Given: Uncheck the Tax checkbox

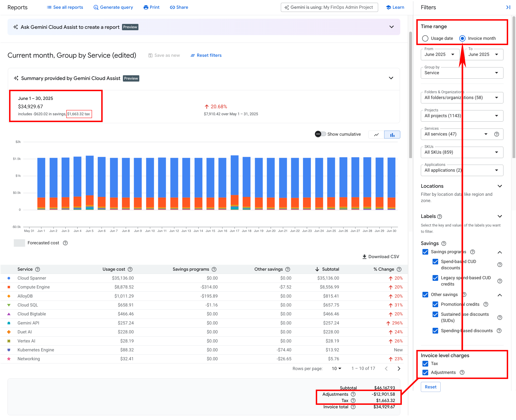Looking at the screenshot, I should [425, 363].
